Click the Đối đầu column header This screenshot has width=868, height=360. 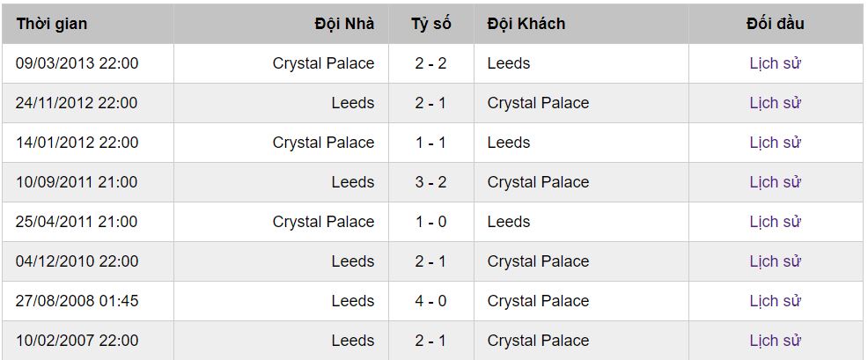(x=775, y=24)
